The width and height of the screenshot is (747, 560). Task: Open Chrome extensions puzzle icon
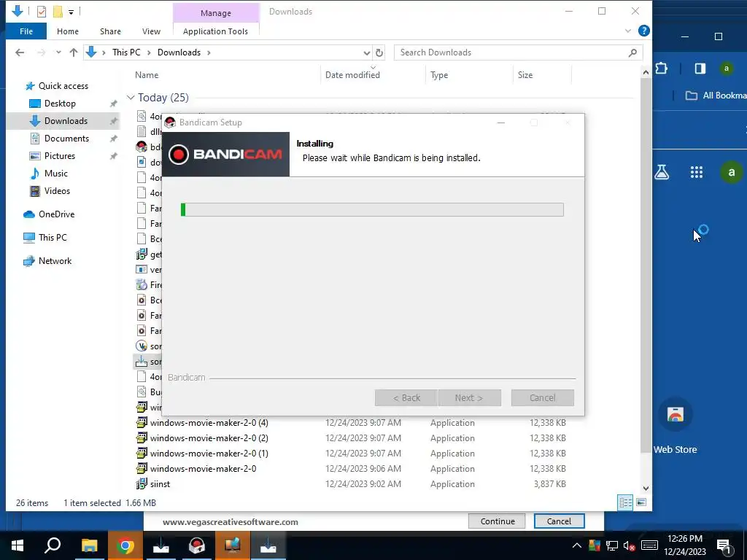[661, 69]
